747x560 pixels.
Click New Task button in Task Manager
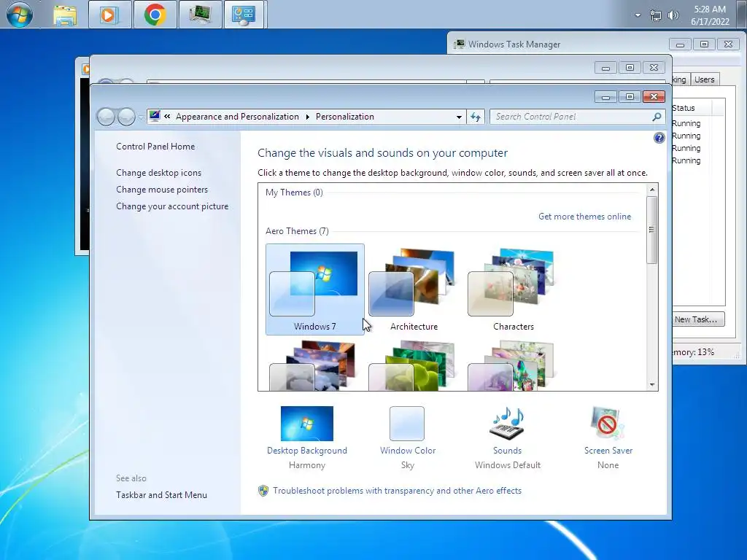(x=698, y=319)
